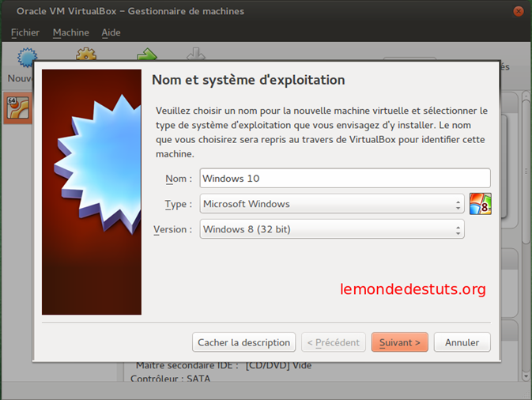Open the Aide menu
532x400 pixels.
(x=111, y=32)
